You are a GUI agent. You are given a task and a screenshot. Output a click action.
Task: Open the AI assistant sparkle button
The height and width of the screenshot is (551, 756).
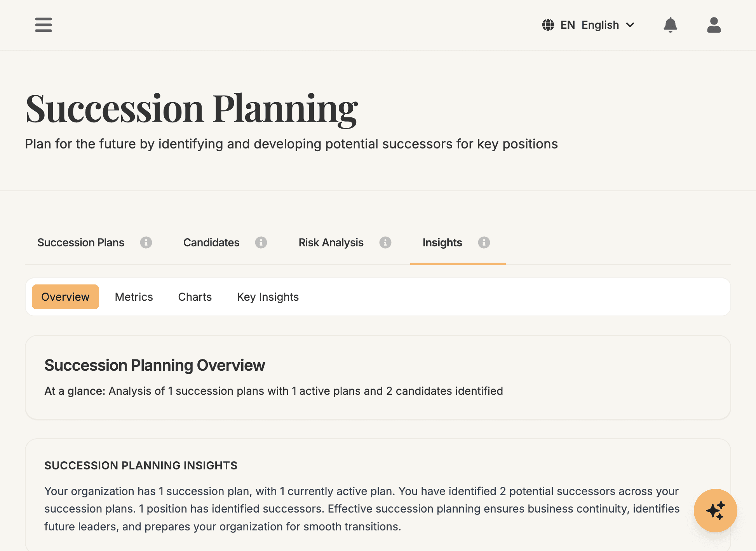click(715, 511)
